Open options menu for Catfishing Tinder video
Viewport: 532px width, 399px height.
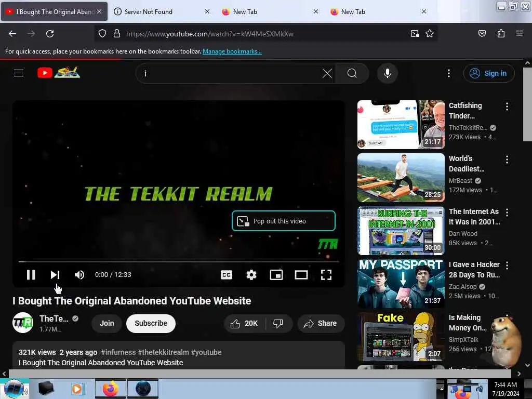pos(507,107)
